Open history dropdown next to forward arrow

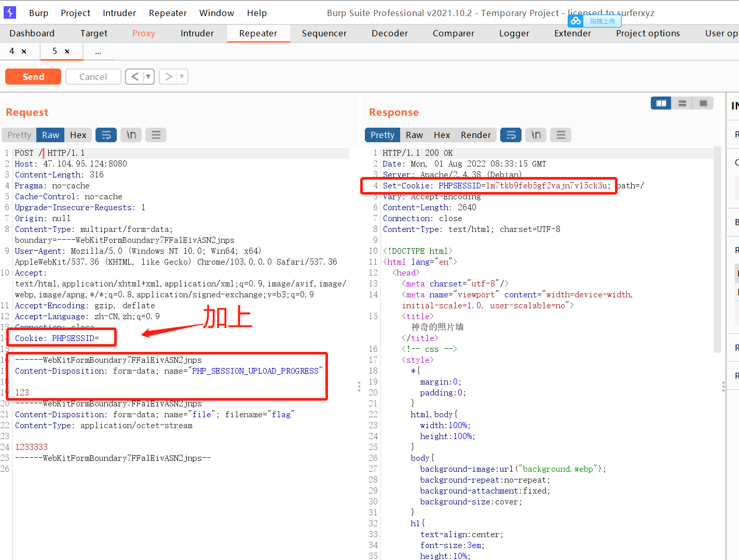[x=182, y=77]
